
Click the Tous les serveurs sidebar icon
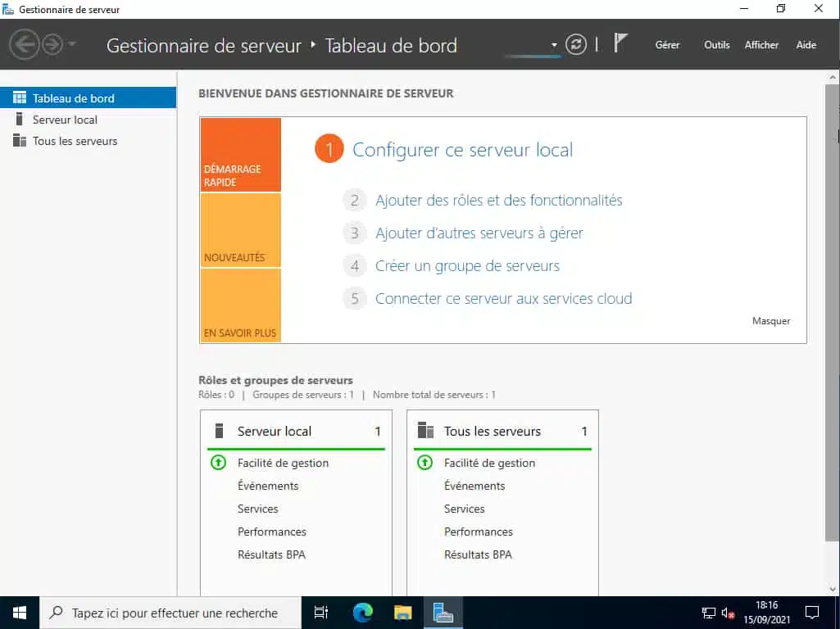point(20,140)
